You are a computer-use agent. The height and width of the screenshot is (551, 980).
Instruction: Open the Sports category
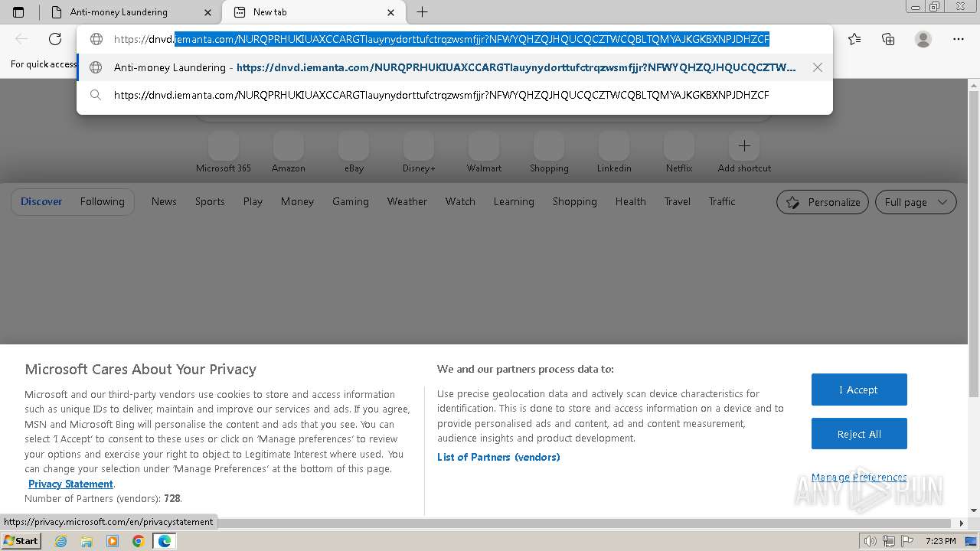coord(210,201)
